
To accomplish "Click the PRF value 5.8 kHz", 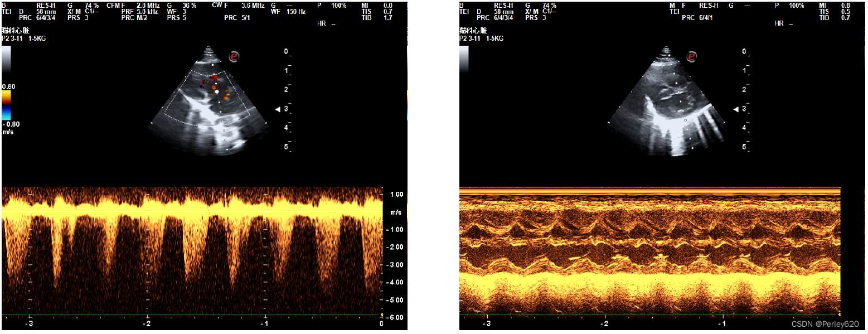I will point(148,11).
